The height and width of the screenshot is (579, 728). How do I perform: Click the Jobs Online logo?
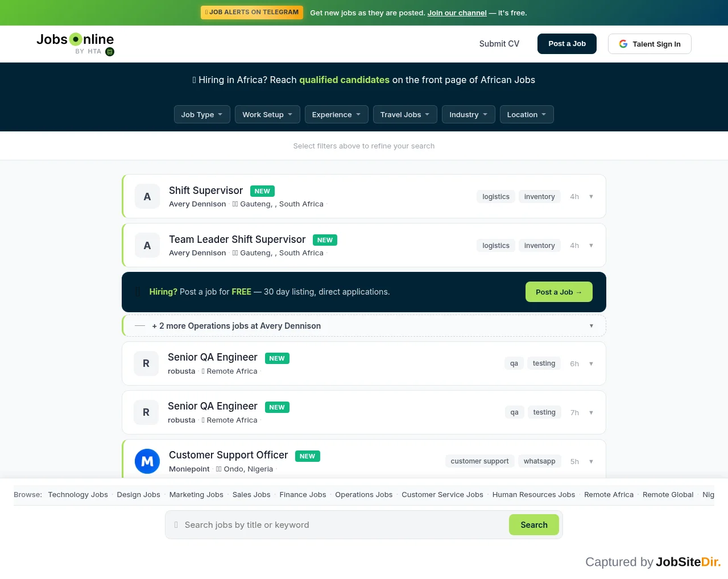(x=75, y=39)
